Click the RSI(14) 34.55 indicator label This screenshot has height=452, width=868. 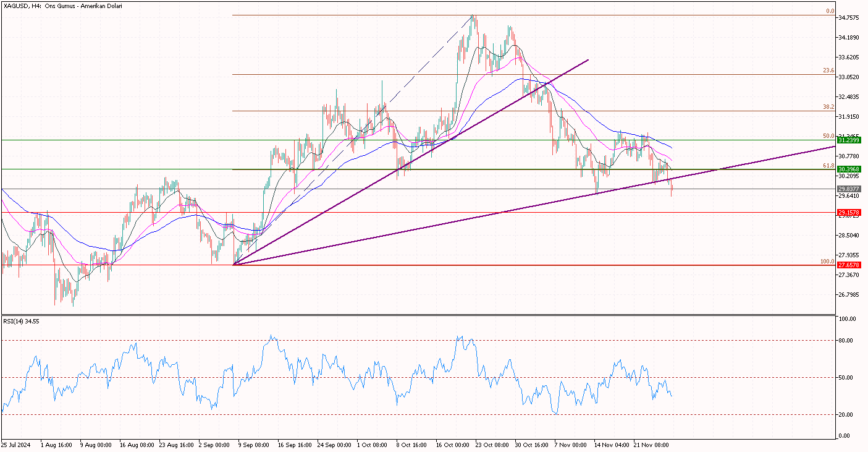pos(22,322)
